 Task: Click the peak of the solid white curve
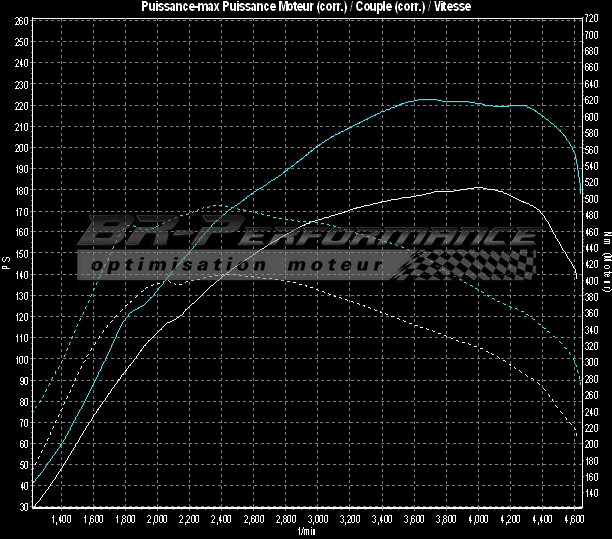(478, 187)
